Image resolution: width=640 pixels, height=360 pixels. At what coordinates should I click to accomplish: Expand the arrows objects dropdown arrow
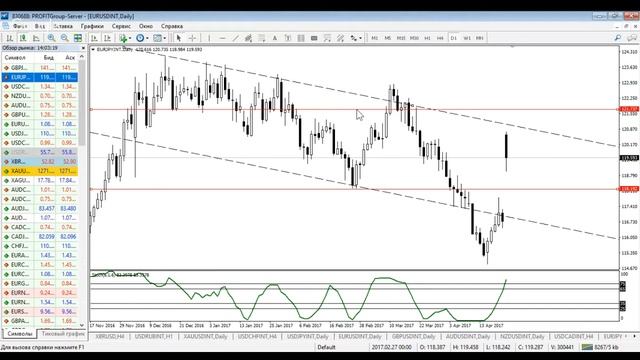[360, 38]
